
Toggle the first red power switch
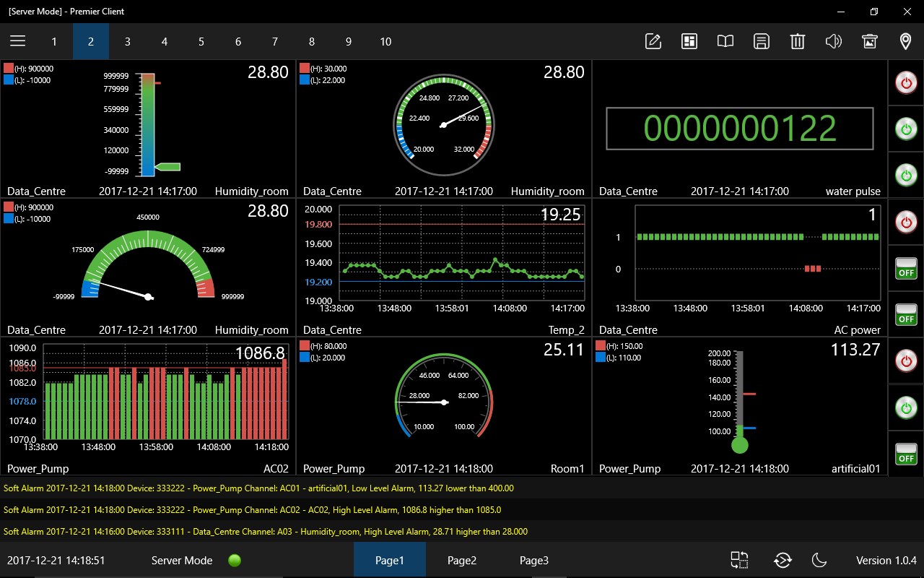906,83
